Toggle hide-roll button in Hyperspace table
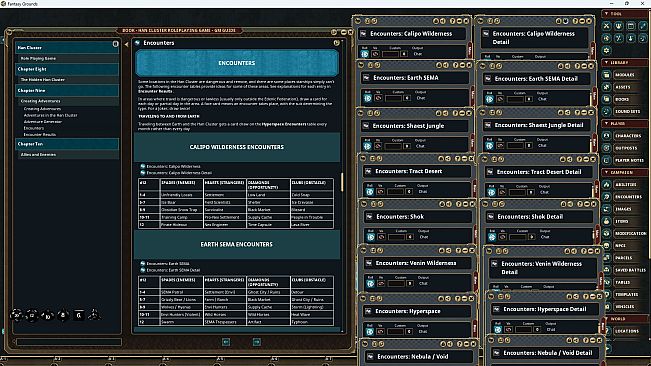Viewport: 651px width, 366px height. coord(380,332)
